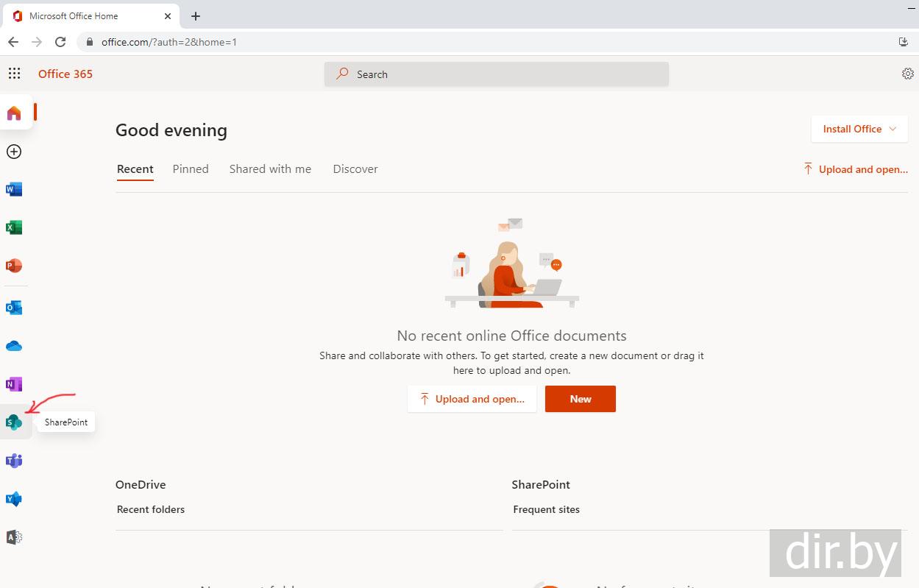
Task: Reload the page
Action: (60, 42)
